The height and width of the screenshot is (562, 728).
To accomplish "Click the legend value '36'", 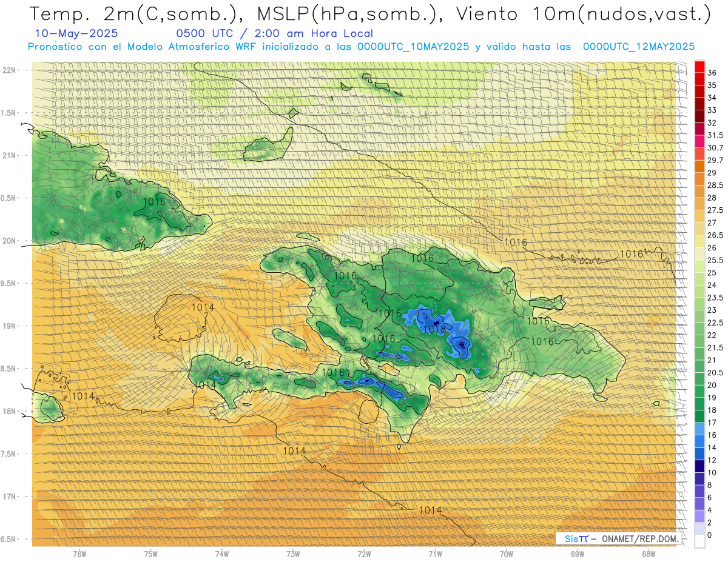I will [712, 73].
